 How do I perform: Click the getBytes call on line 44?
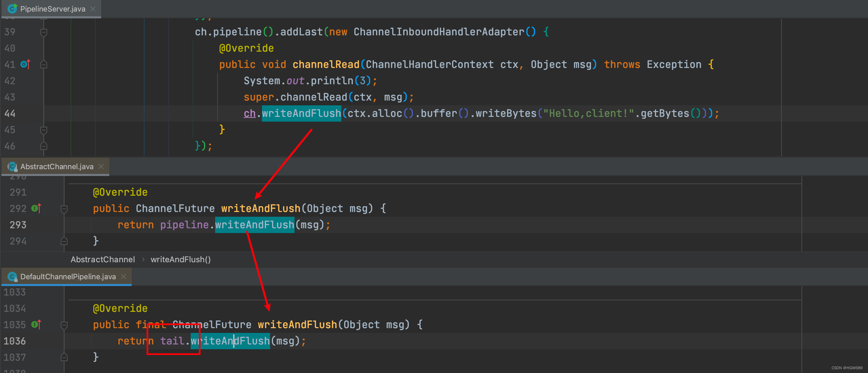click(x=665, y=113)
